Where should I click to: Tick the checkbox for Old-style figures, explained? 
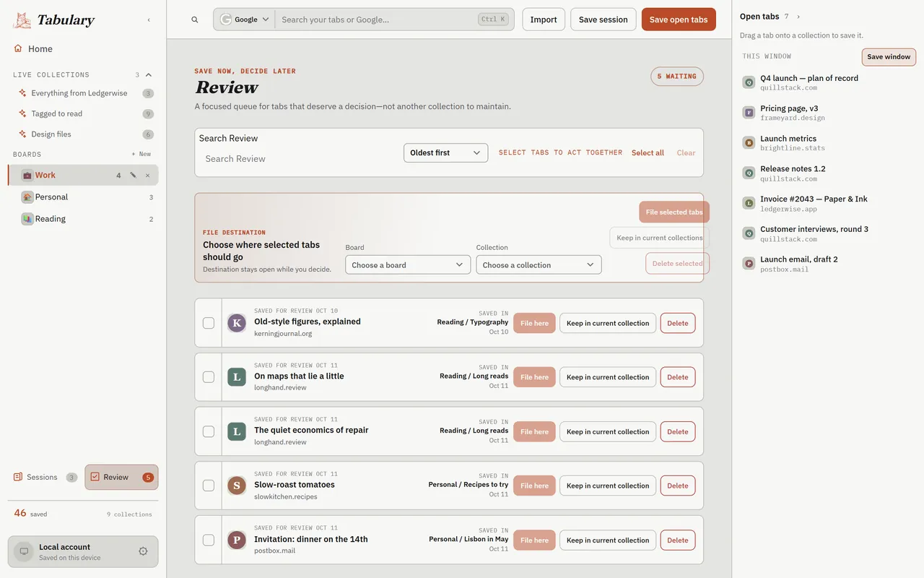pos(209,323)
